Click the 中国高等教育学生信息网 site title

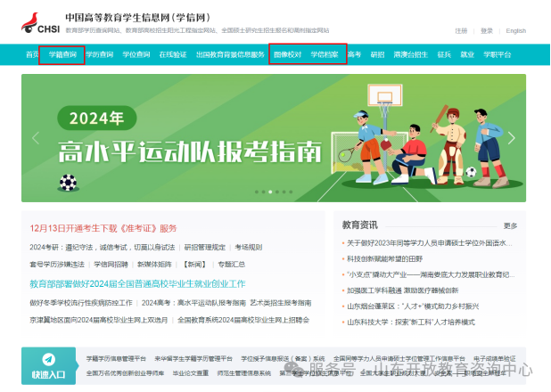(138, 18)
